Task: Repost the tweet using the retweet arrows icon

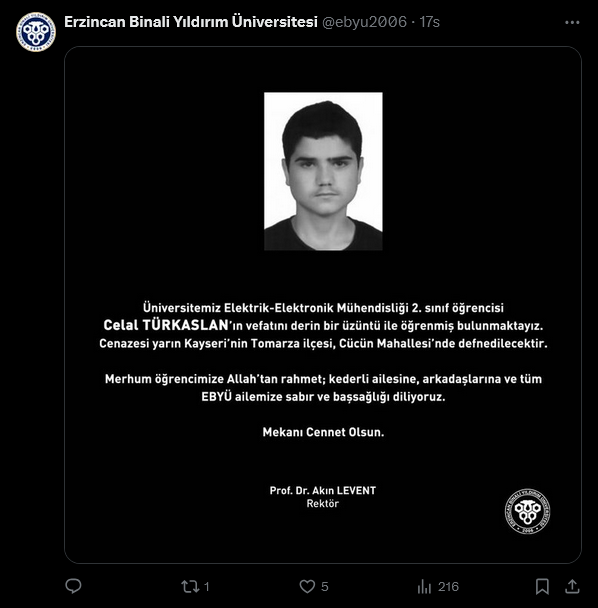Action: [x=190, y=586]
